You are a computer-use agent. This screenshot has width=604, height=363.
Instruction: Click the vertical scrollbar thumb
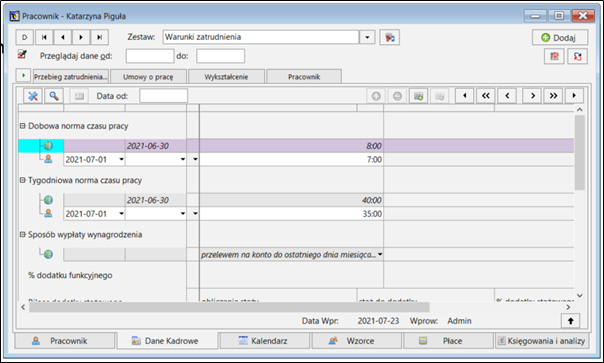coord(579,152)
